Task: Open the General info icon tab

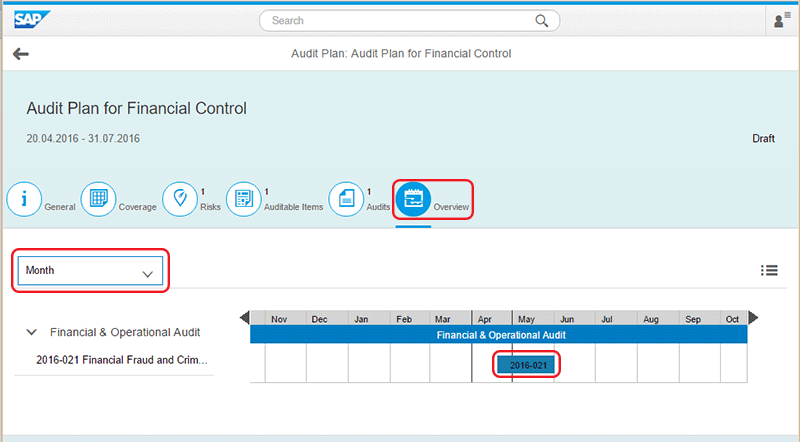Action: point(24,199)
